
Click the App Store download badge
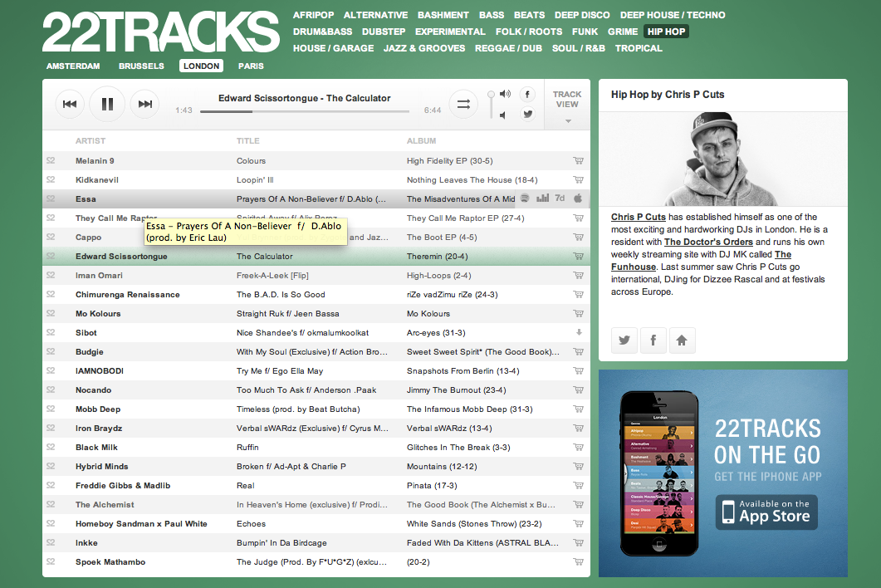tap(766, 512)
